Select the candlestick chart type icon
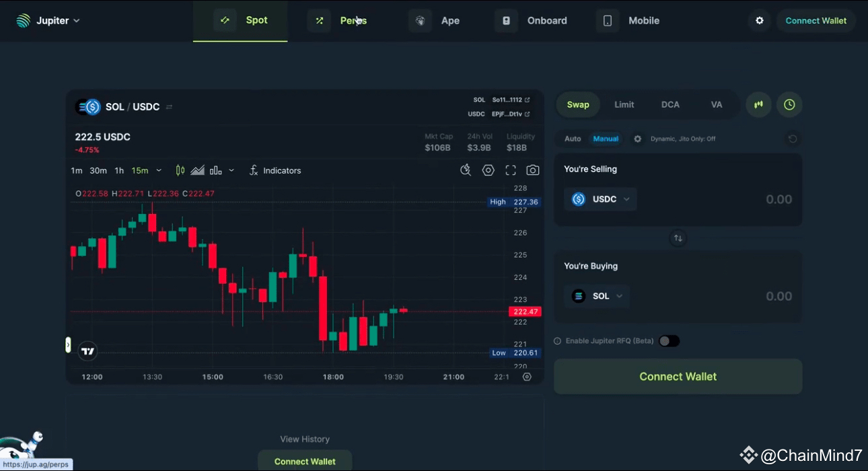The width and height of the screenshot is (868, 471). [x=180, y=171]
